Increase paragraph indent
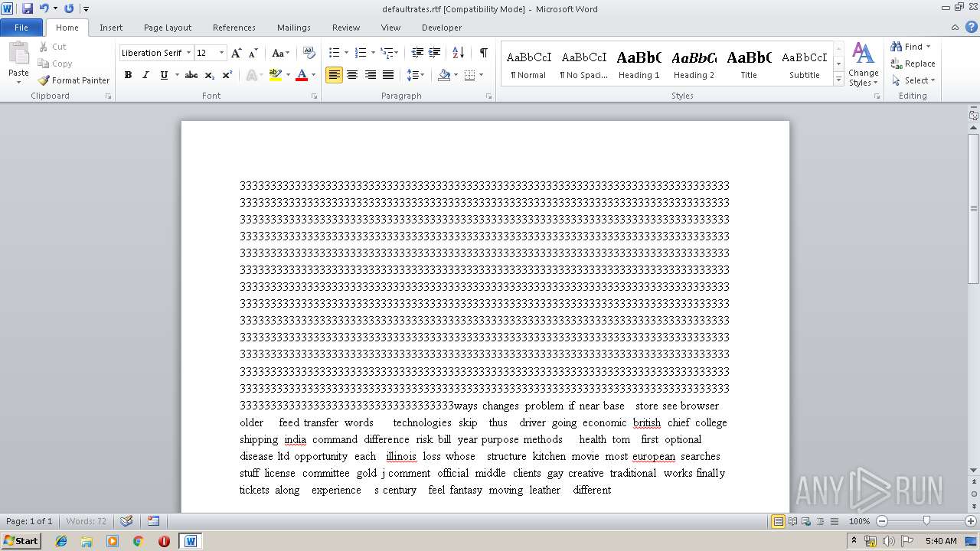Viewport: 980px width, 551px height. point(434,53)
